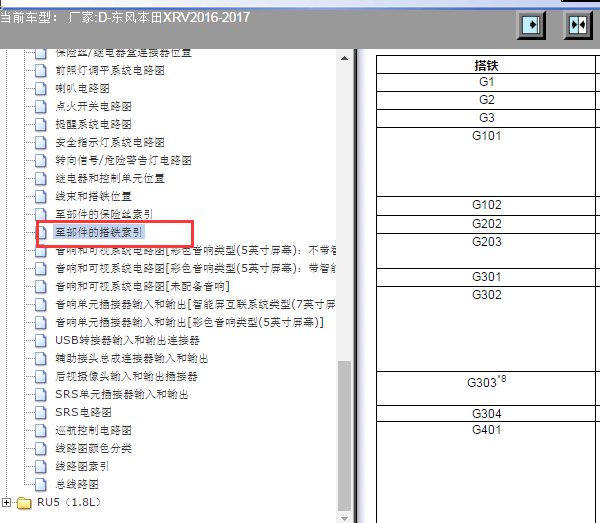
Task: Select the RU5 (1.8L) folder icon
Action: point(24,503)
